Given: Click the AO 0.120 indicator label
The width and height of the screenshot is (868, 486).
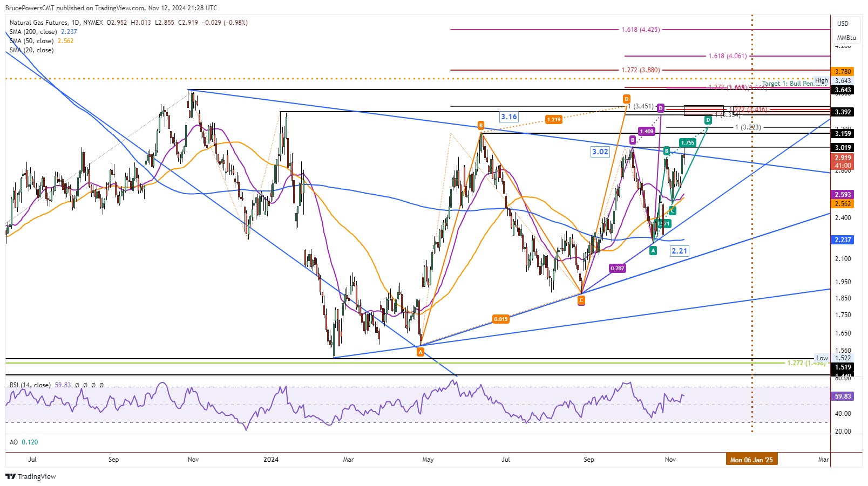Looking at the screenshot, I should pyautogui.click(x=24, y=442).
